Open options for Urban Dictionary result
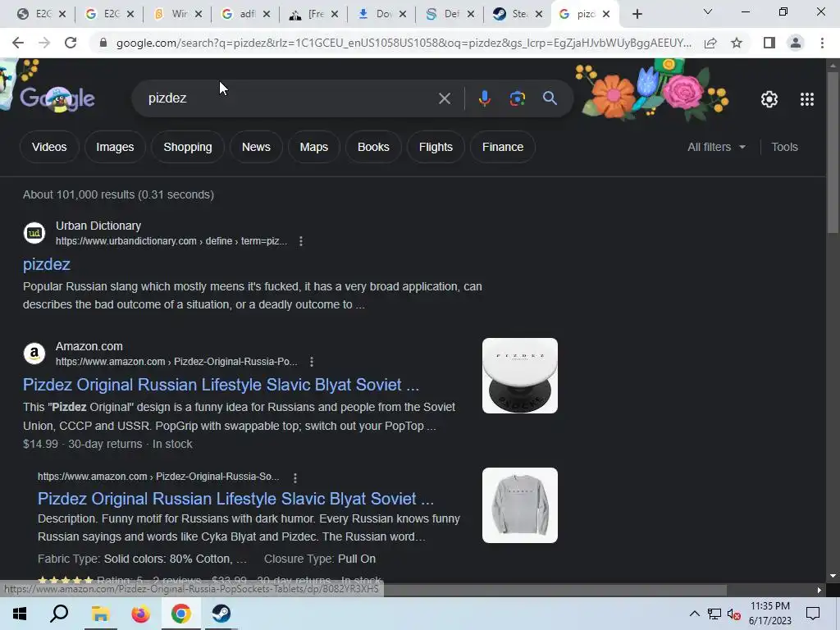This screenshot has width=840, height=630. 301,241
